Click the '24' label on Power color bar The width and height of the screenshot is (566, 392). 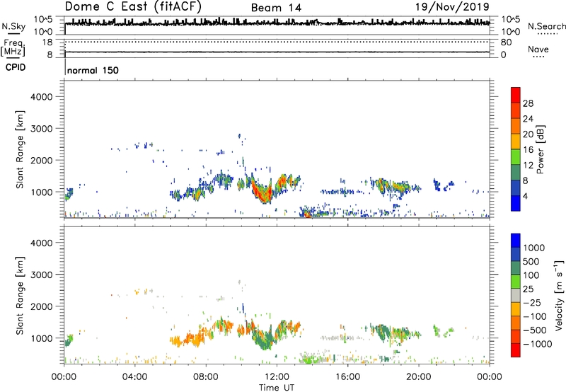[528, 119]
